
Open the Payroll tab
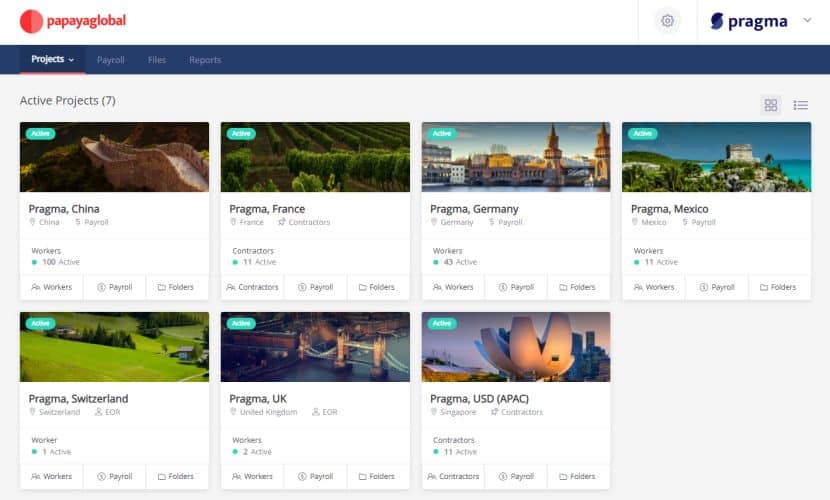coord(110,60)
